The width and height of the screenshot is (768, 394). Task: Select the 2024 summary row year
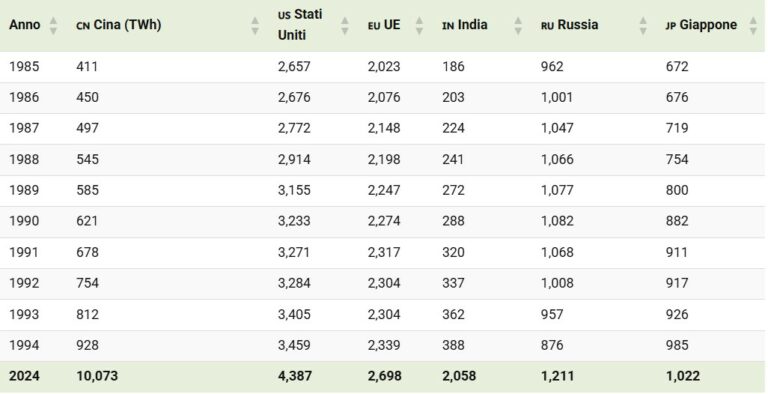[x=24, y=376]
